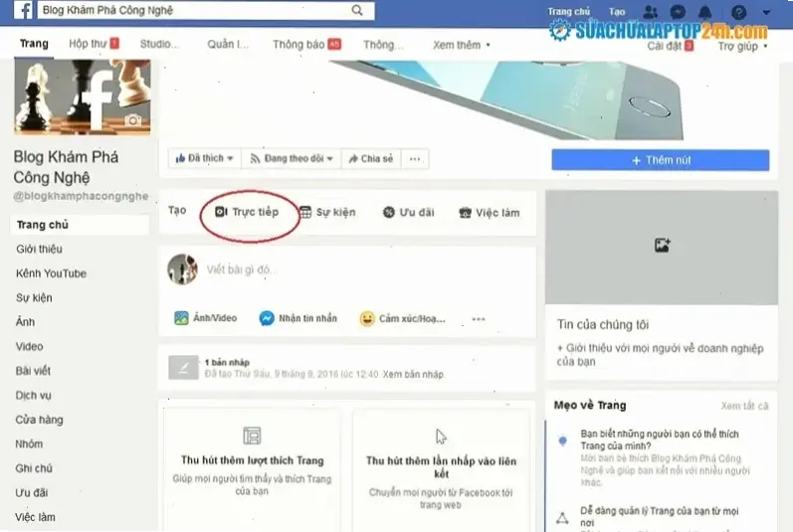Open the notifications bell icon
Screen dimensions: 793x532
[705, 12]
